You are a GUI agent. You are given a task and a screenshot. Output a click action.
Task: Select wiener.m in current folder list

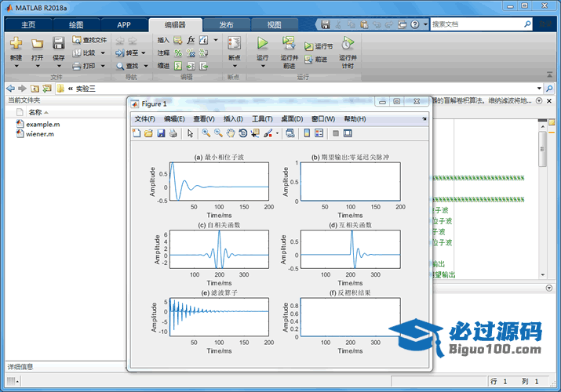[35, 134]
